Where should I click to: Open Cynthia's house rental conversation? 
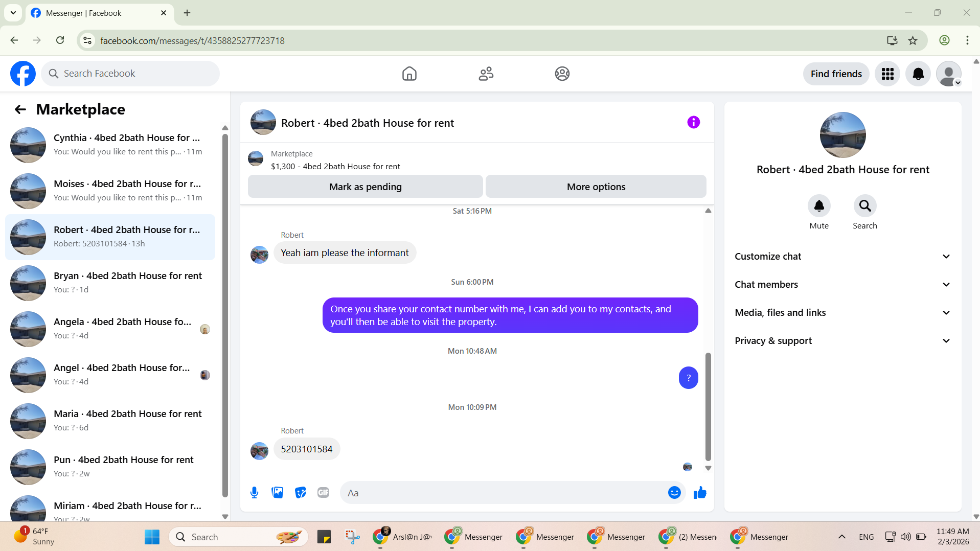[110, 145]
